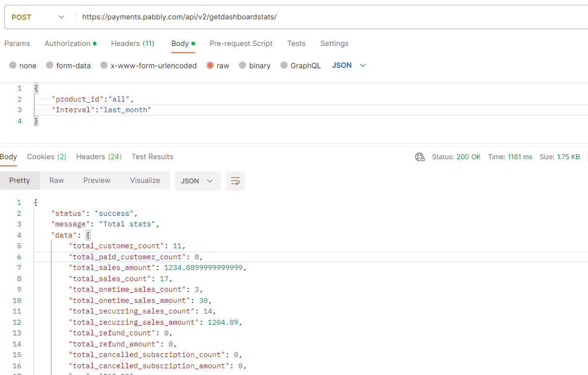Select the form-data radio option
The image size is (588, 375).
pyautogui.click(x=68, y=65)
